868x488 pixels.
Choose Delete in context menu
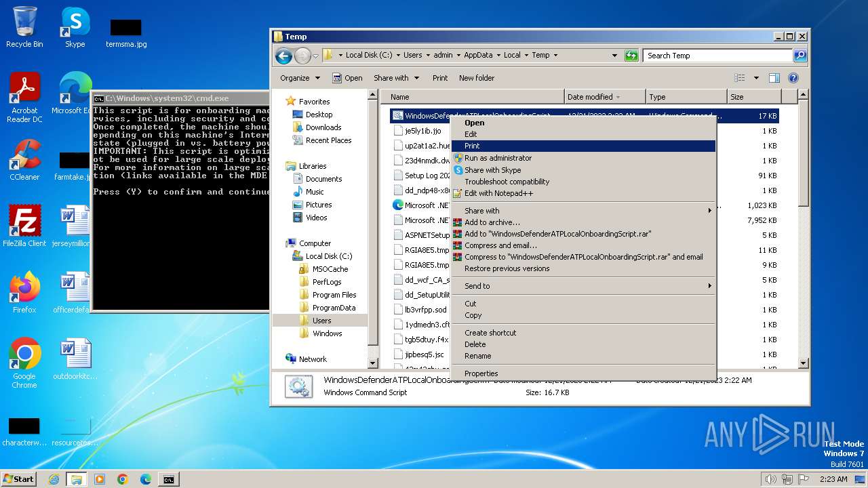click(x=583, y=344)
